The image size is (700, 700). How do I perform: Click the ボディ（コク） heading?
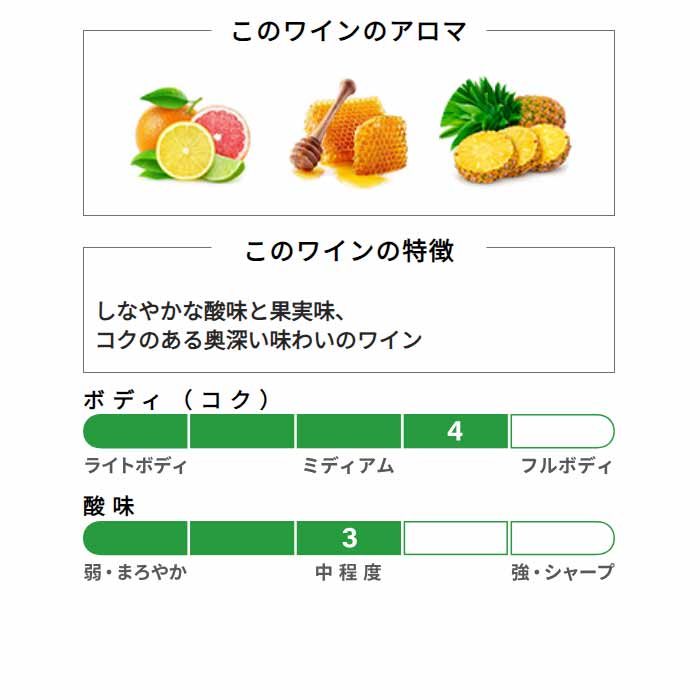pyautogui.click(x=177, y=399)
